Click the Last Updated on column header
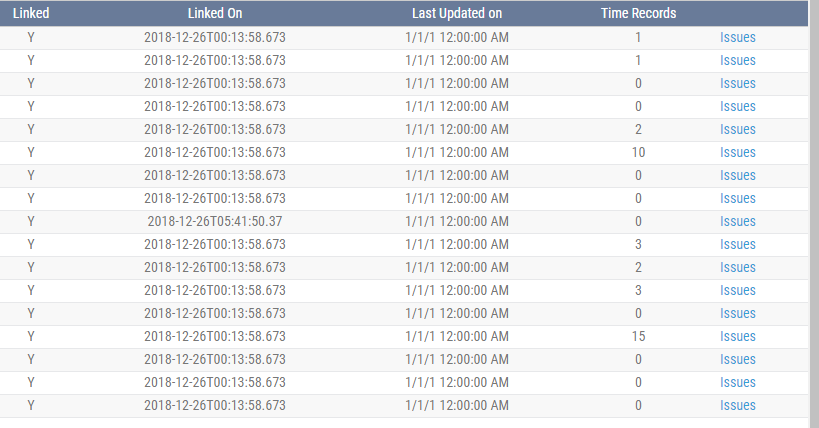This screenshot has width=819, height=428. pyautogui.click(x=457, y=13)
